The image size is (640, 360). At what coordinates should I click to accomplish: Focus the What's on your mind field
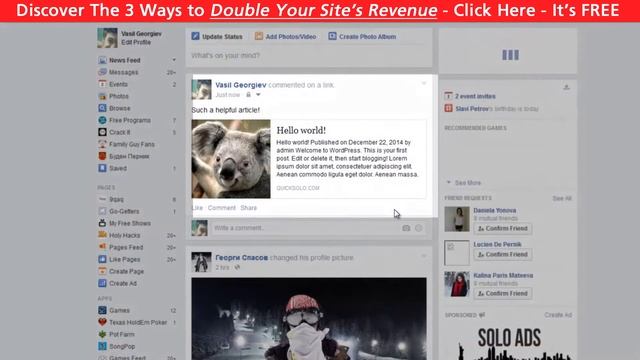click(x=309, y=56)
